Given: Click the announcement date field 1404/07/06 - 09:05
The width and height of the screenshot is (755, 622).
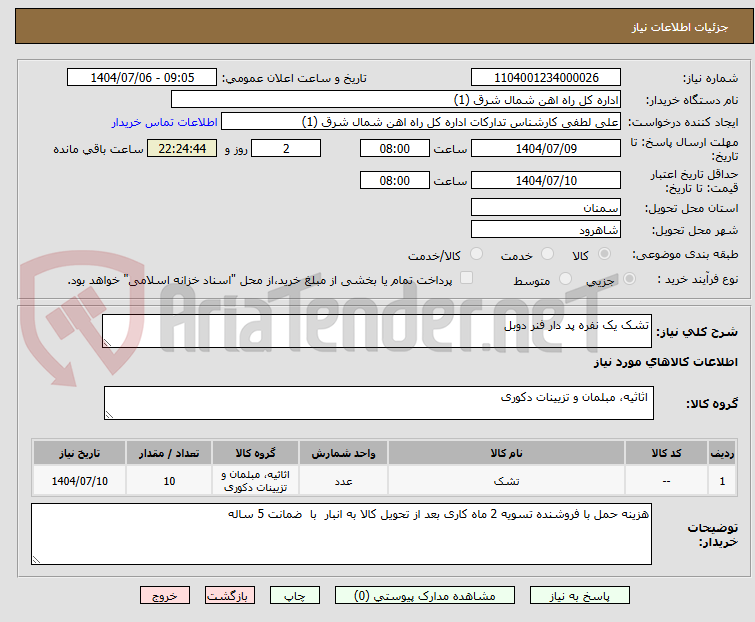Looking at the screenshot, I should 142,78.
